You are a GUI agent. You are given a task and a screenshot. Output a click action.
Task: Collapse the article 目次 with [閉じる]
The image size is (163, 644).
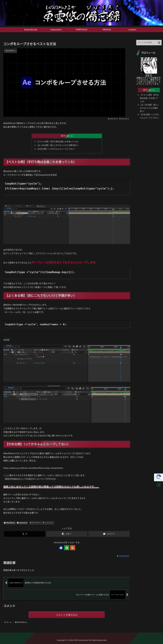click(x=69, y=136)
